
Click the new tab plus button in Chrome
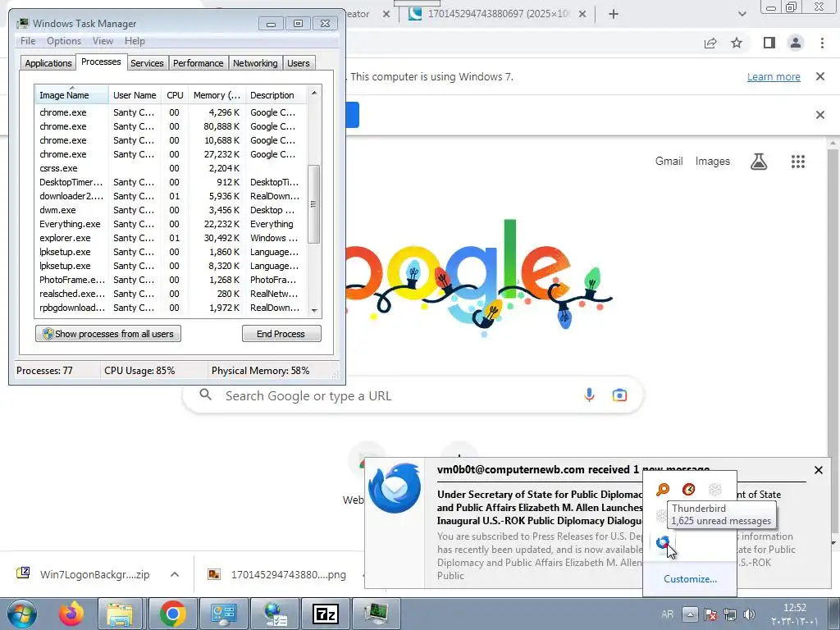pyautogui.click(x=614, y=14)
